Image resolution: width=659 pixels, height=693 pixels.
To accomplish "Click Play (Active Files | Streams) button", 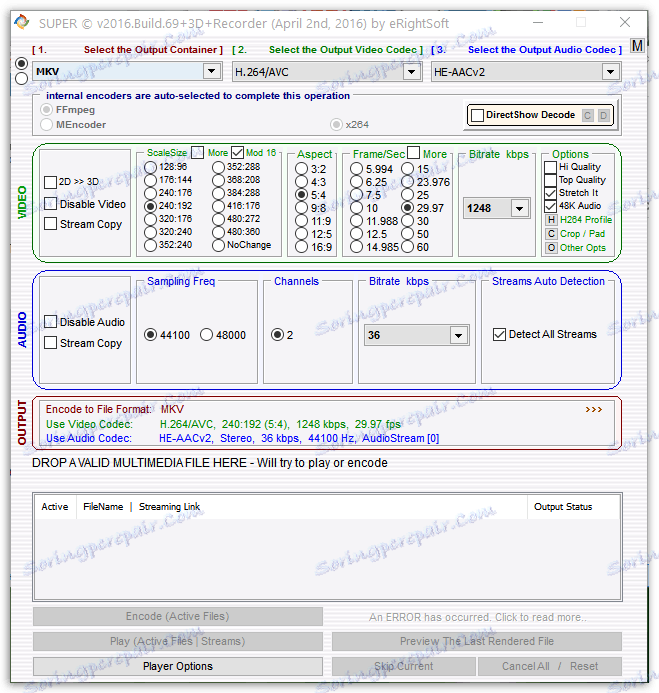I will tap(178, 641).
